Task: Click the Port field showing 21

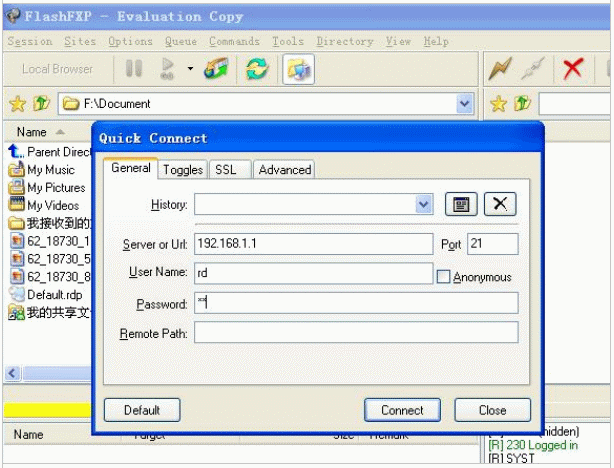Action: [x=493, y=244]
